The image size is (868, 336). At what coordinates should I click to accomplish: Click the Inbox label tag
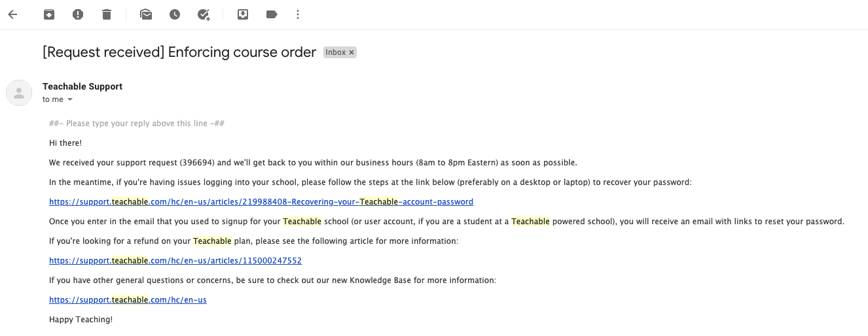[x=335, y=52]
